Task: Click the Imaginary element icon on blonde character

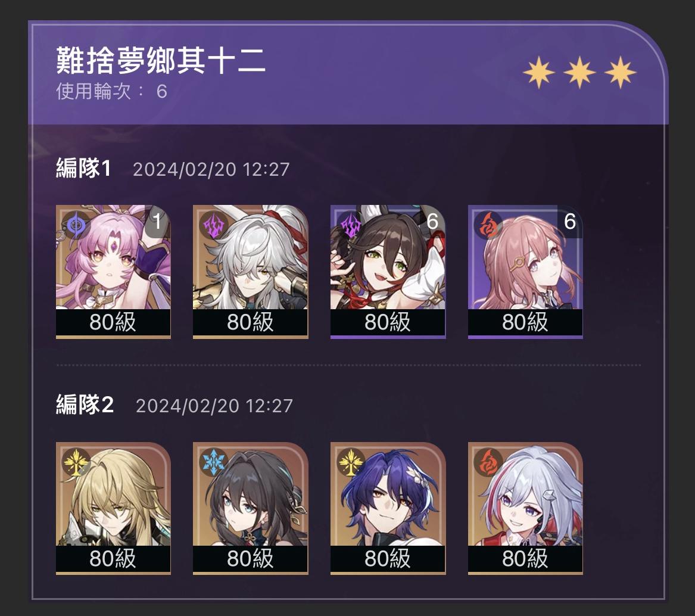Action: pos(76,461)
